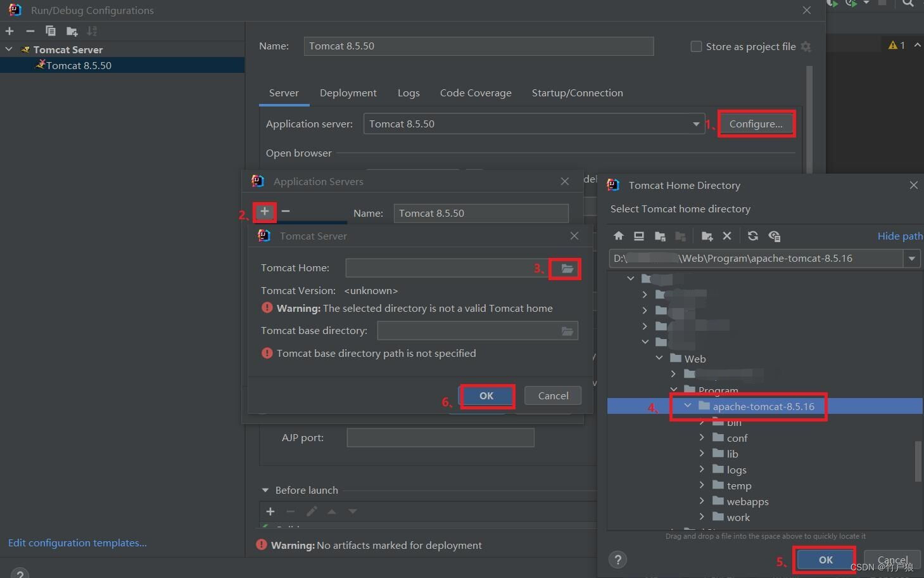Viewport: 924px width, 578px height.
Task: Open Edit configuration templates link
Action: pos(77,543)
